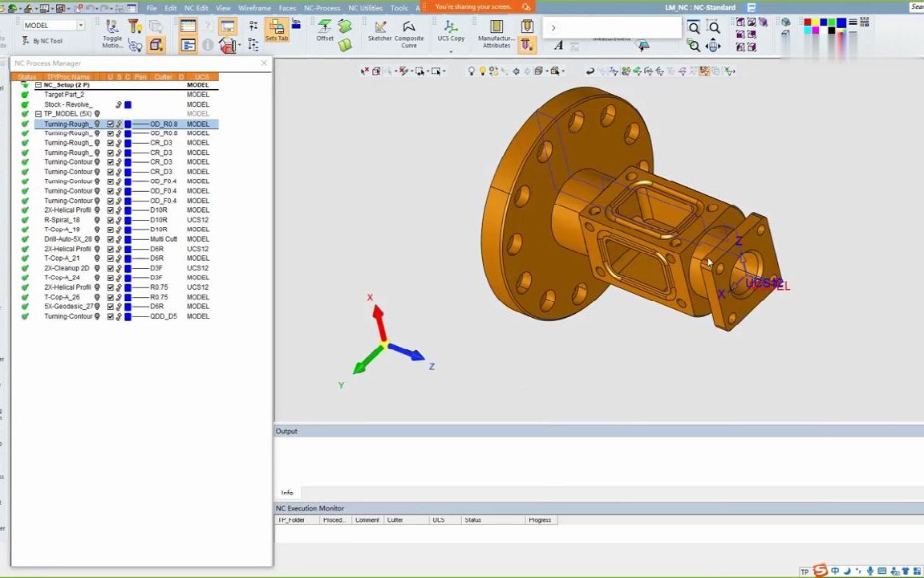Activate the Sets Tab button
Viewport: 924px width, 578px height.
[x=277, y=31]
